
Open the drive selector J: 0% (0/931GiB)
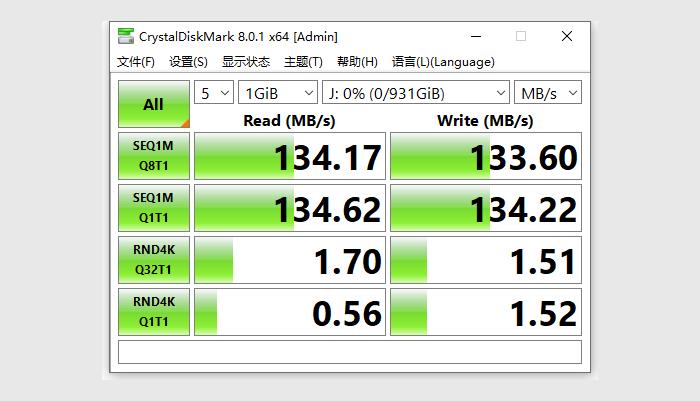pos(416,93)
